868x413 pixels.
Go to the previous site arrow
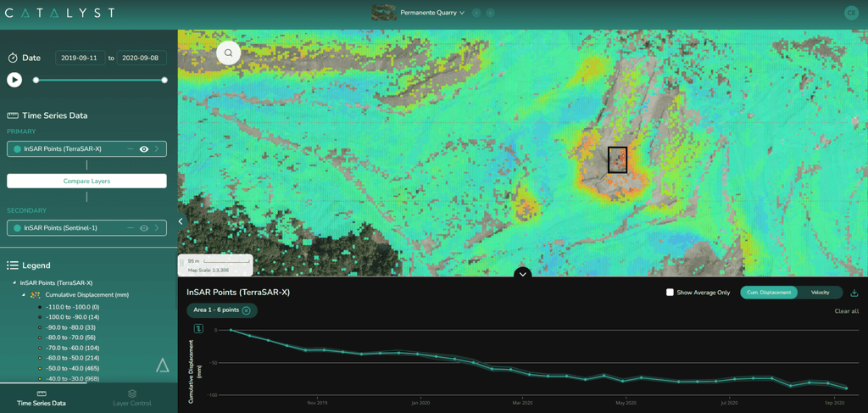(x=476, y=12)
